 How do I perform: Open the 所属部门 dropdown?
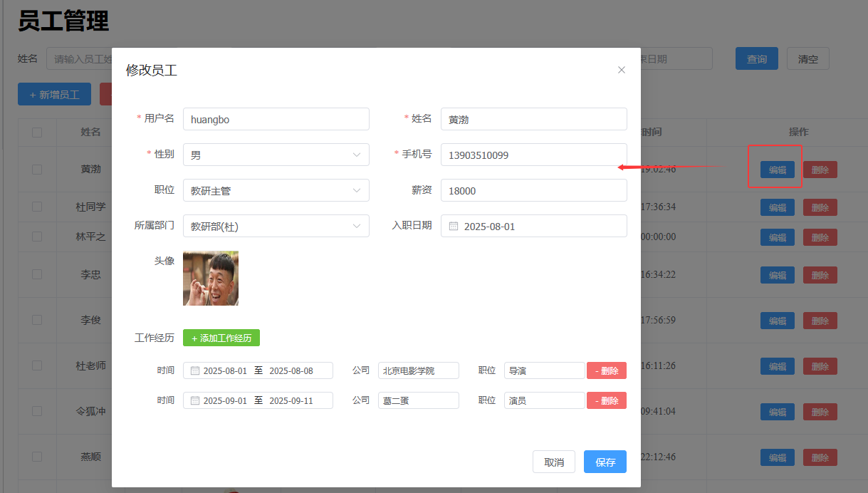click(276, 226)
